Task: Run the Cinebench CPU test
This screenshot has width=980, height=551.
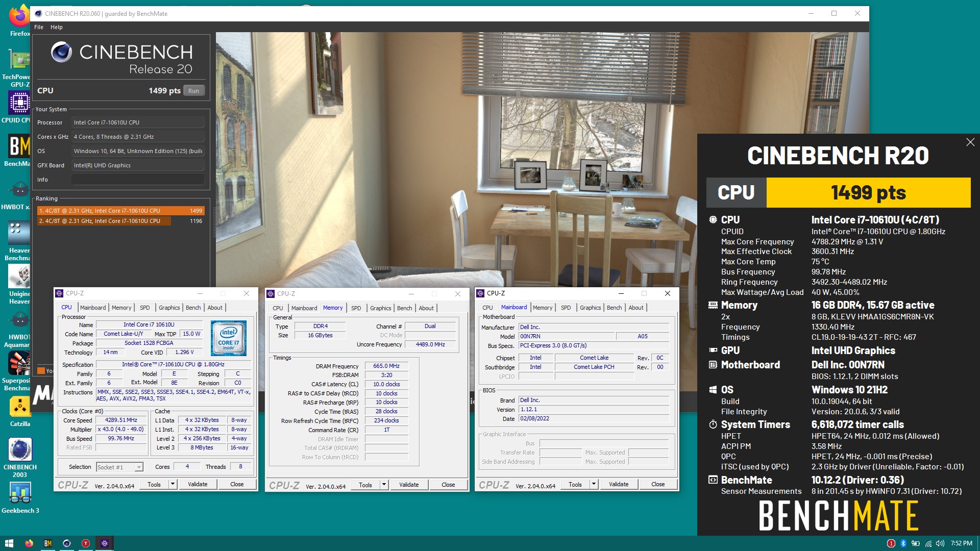Action: tap(193, 91)
